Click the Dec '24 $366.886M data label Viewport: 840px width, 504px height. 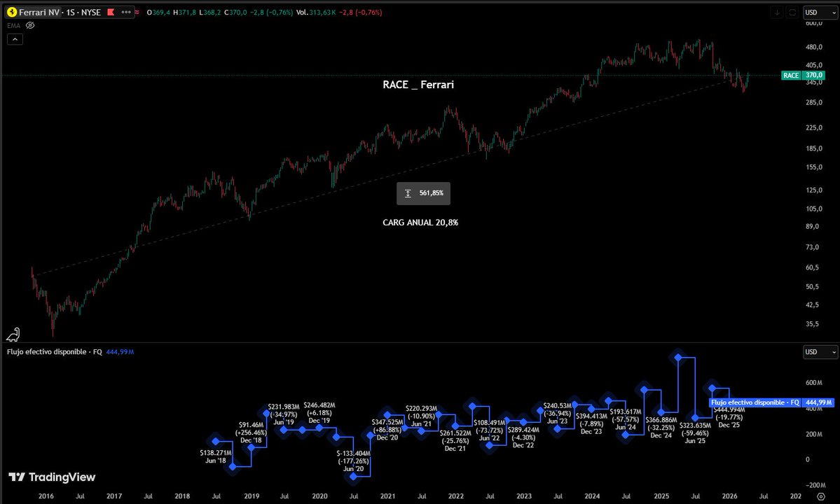661,428
